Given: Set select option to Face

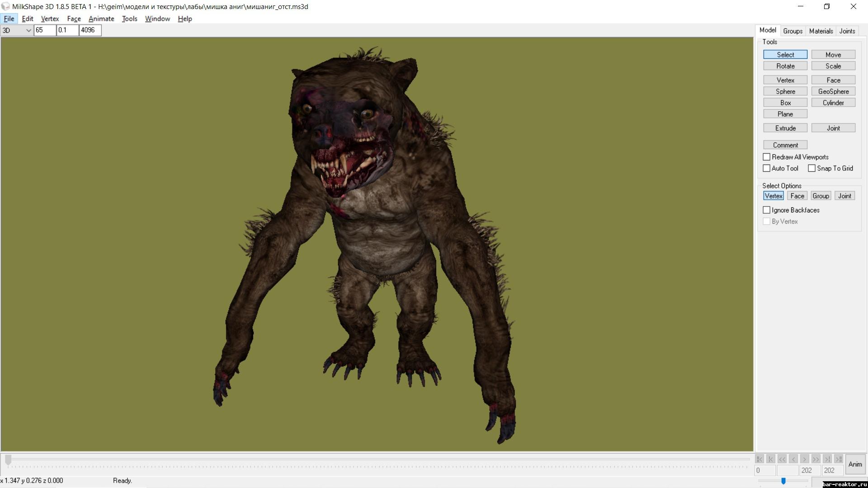Looking at the screenshot, I should [797, 196].
